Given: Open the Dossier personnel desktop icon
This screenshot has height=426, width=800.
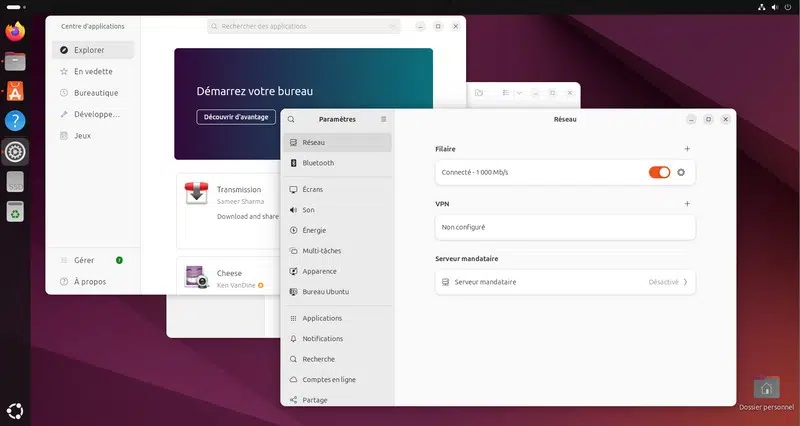Looking at the screenshot, I should point(766,393).
